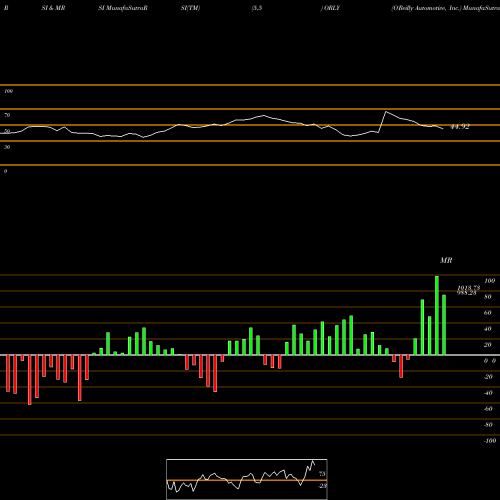Click the -23 label in mini chart
Screen dimensions: 500x500
coord(322,486)
